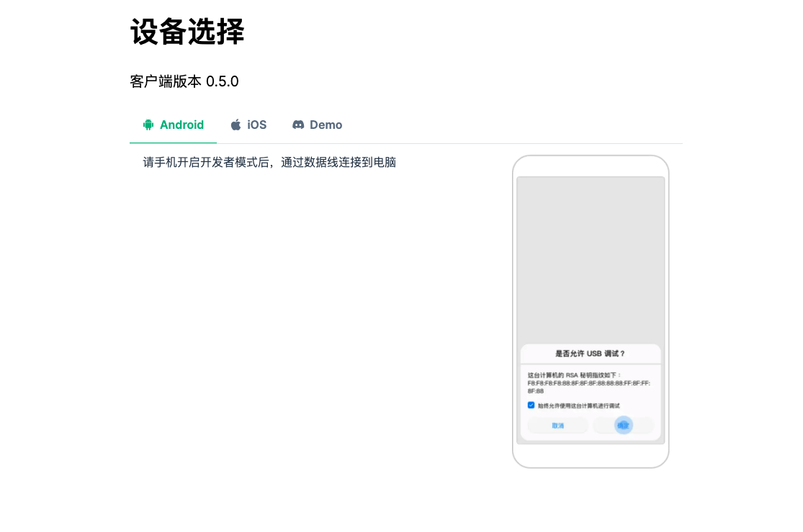The height and width of the screenshot is (532, 803).
Task: Click the 取消 button in USB dialog
Action: (557, 425)
